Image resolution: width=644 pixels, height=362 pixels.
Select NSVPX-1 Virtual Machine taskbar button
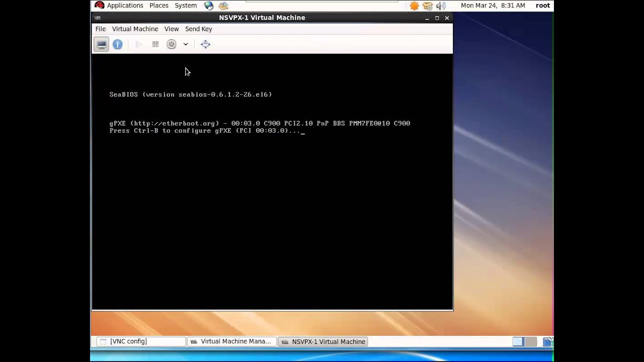tap(323, 341)
